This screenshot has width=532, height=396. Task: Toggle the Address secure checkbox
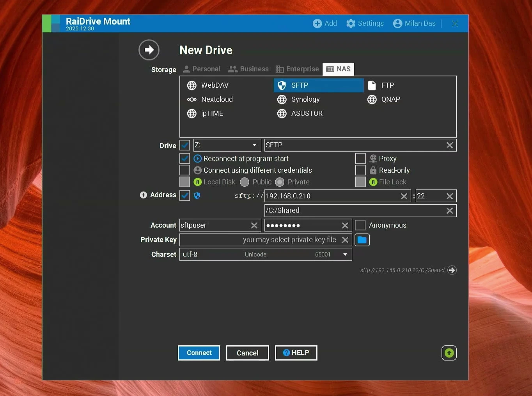[x=185, y=196]
